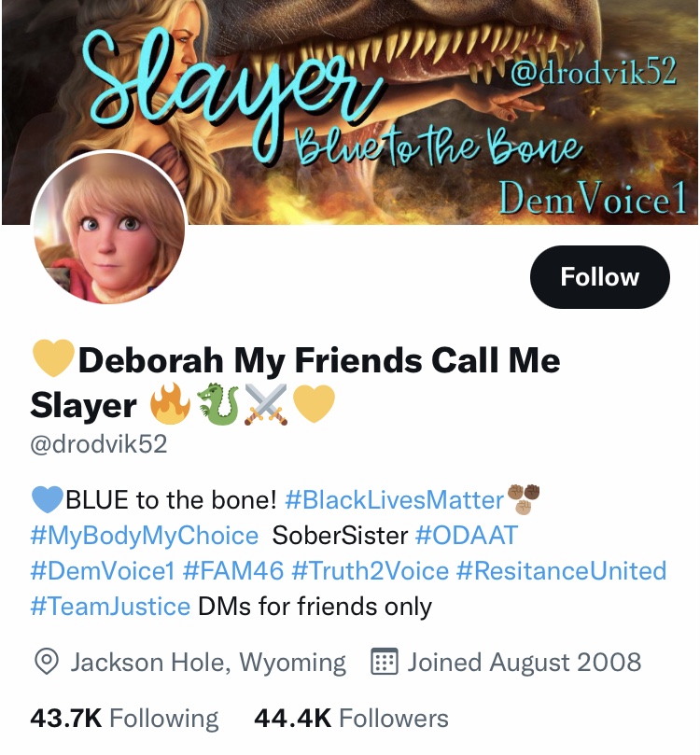View the 43.7K Following list
The width and height of the screenshot is (700, 755).
(x=124, y=719)
